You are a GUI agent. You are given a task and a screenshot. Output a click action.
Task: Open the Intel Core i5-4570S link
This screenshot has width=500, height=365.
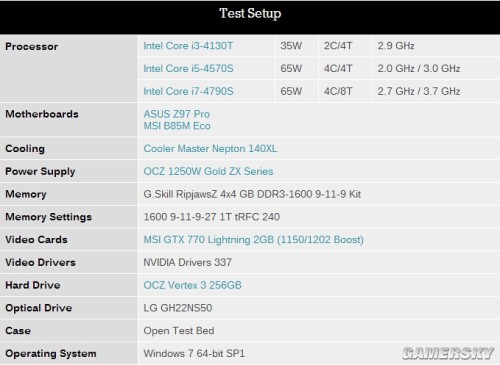click(x=188, y=68)
